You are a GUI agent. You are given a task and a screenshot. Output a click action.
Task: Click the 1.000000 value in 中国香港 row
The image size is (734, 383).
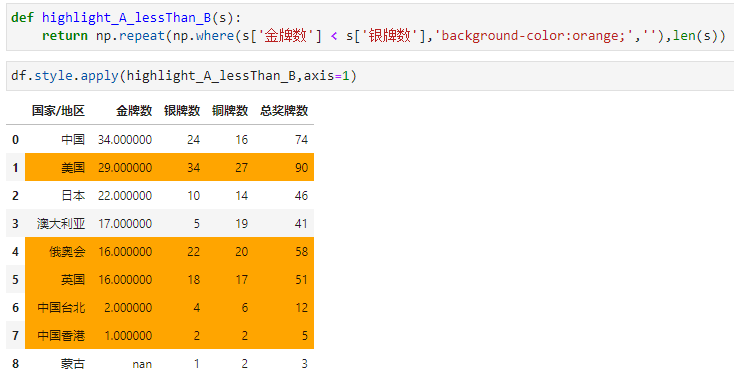click(x=128, y=336)
